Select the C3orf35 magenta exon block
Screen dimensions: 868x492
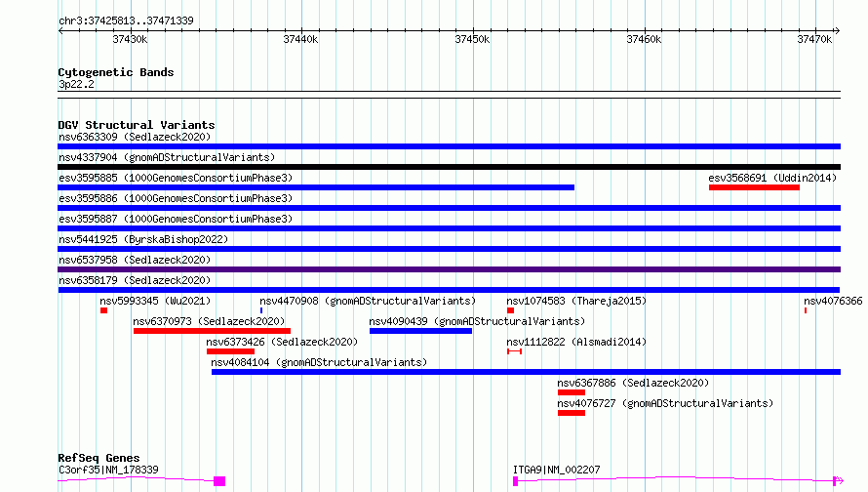tap(219, 481)
